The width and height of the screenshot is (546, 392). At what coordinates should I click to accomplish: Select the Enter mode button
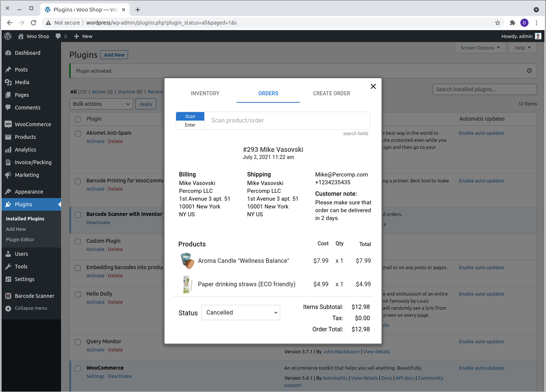(x=190, y=125)
